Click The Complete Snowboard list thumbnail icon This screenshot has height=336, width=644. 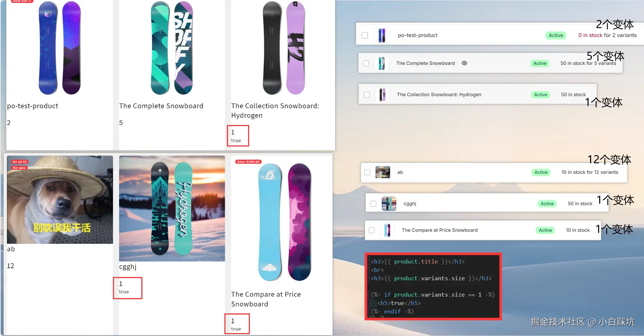[382, 63]
